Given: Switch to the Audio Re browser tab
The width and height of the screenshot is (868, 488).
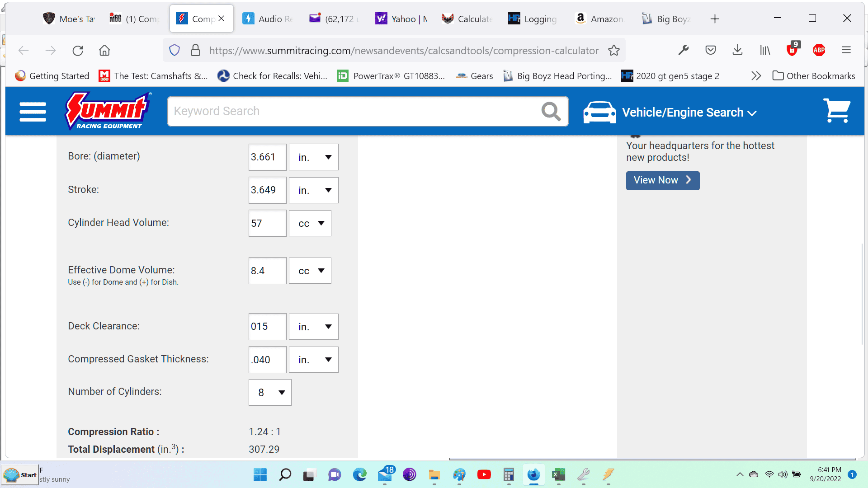Looking at the screenshot, I should (x=268, y=19).
